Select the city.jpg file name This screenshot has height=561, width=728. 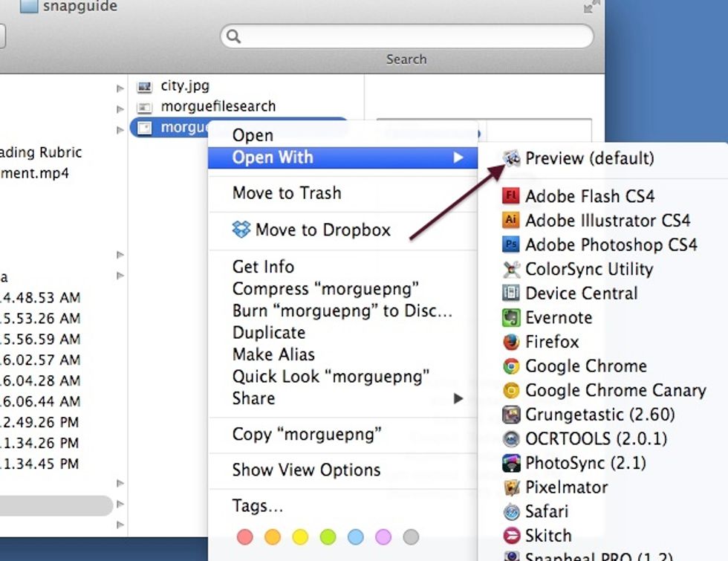(x=185, y=86)
